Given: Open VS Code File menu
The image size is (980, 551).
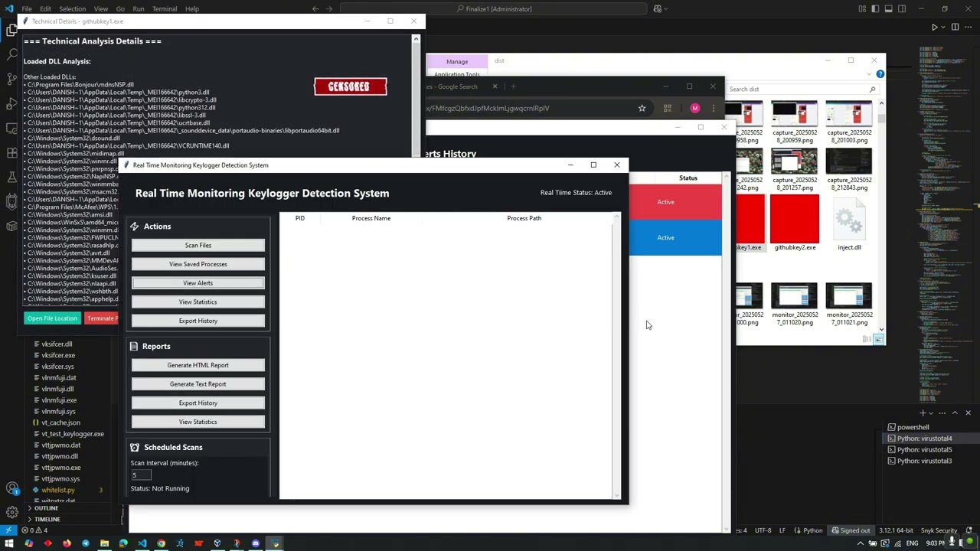Looking at the screenshot, I should click(x=27, y=8).
